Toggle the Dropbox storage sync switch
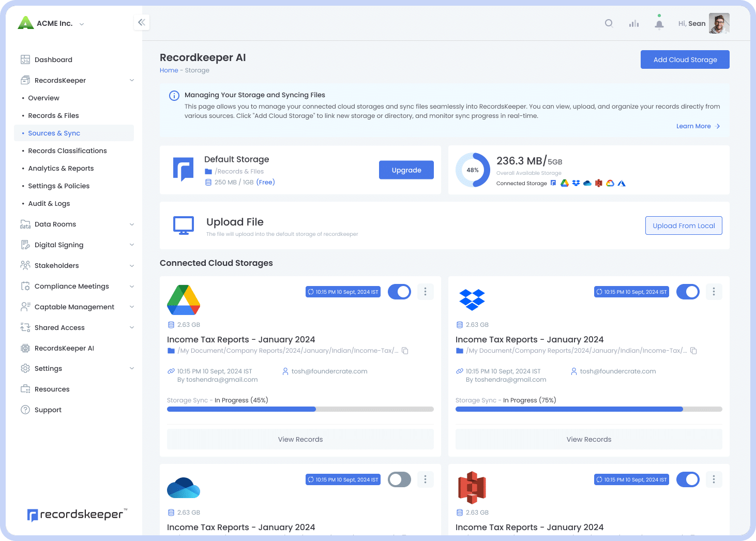 [x=688, y=292]
